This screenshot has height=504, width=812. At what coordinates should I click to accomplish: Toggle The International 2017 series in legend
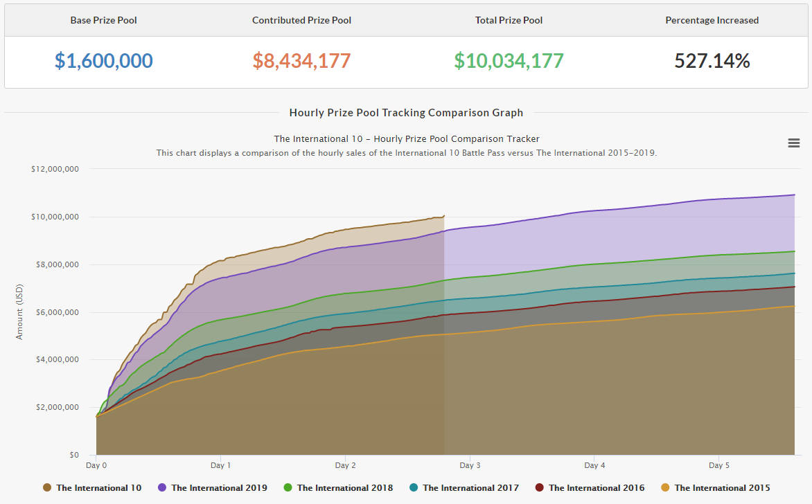(464, 488)
